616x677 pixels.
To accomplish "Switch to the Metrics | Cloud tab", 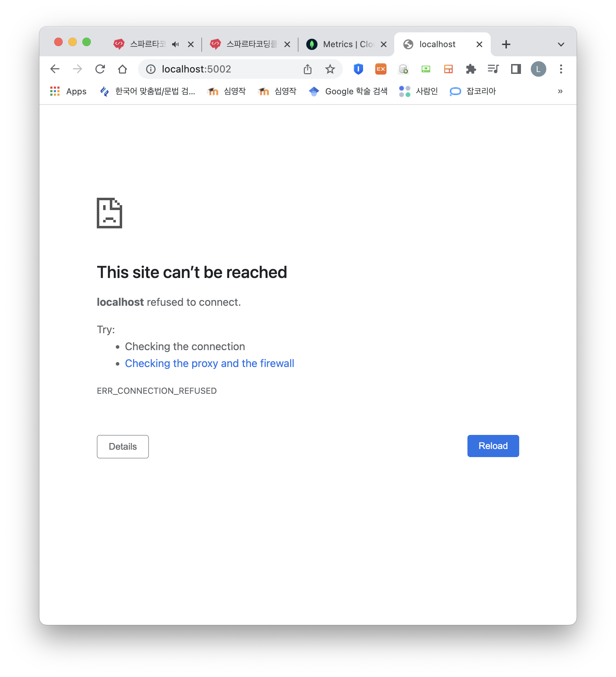I will point(346,44).
